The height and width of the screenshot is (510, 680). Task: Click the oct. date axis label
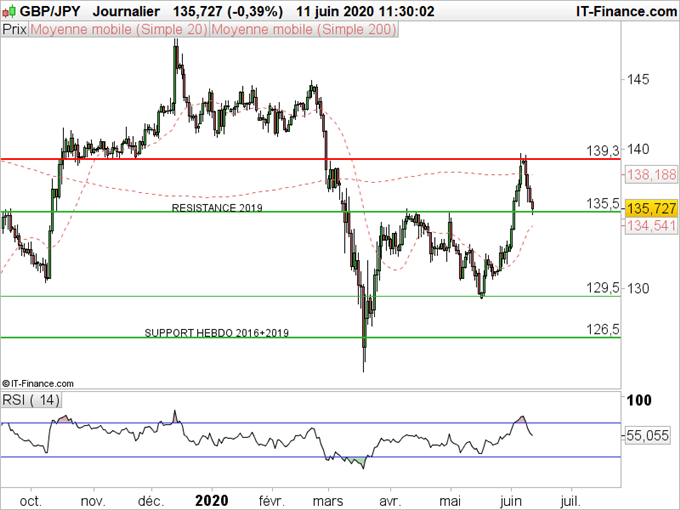[31, 501]
